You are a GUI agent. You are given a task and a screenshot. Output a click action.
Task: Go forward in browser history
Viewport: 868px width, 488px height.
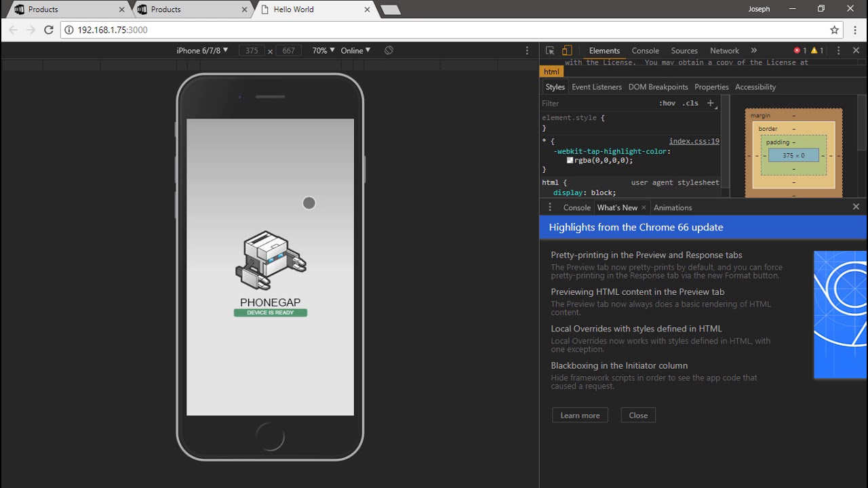[x=31, y=30]
